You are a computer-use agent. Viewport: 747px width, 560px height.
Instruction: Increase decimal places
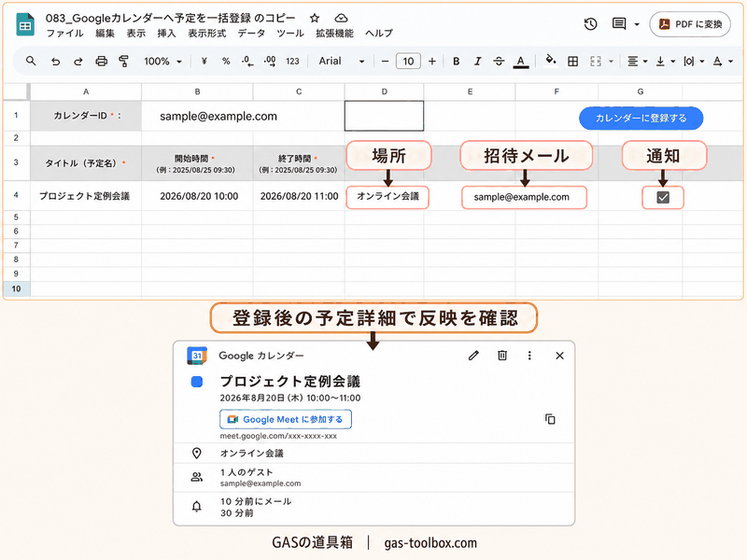tap(270, 61)
